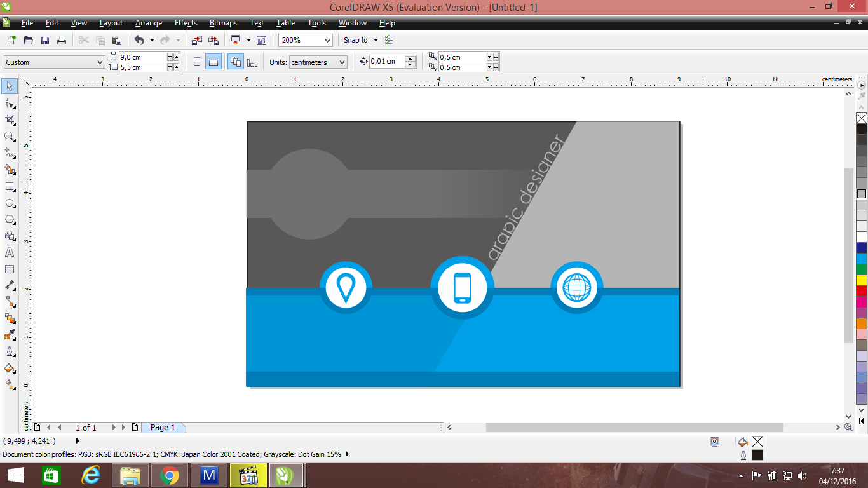Select the Freehand drawing tool
Viewport: 868px width, 488px height.
[x=10, y=153]
